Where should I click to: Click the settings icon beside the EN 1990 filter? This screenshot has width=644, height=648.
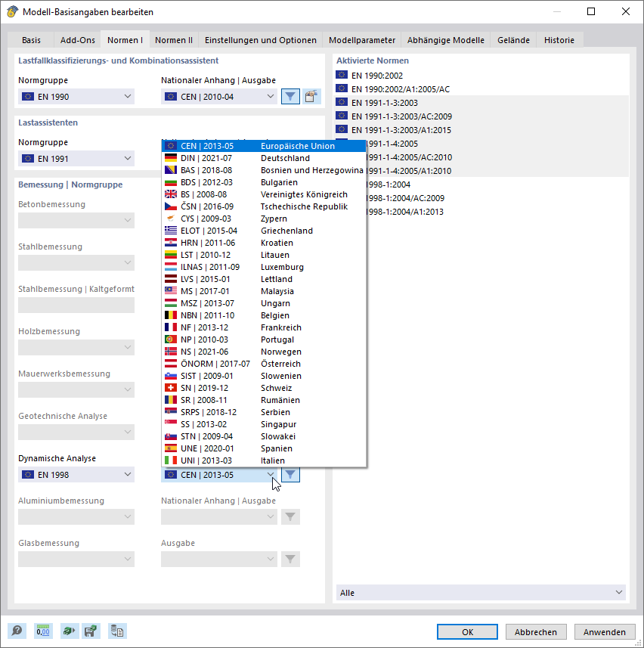311,97
